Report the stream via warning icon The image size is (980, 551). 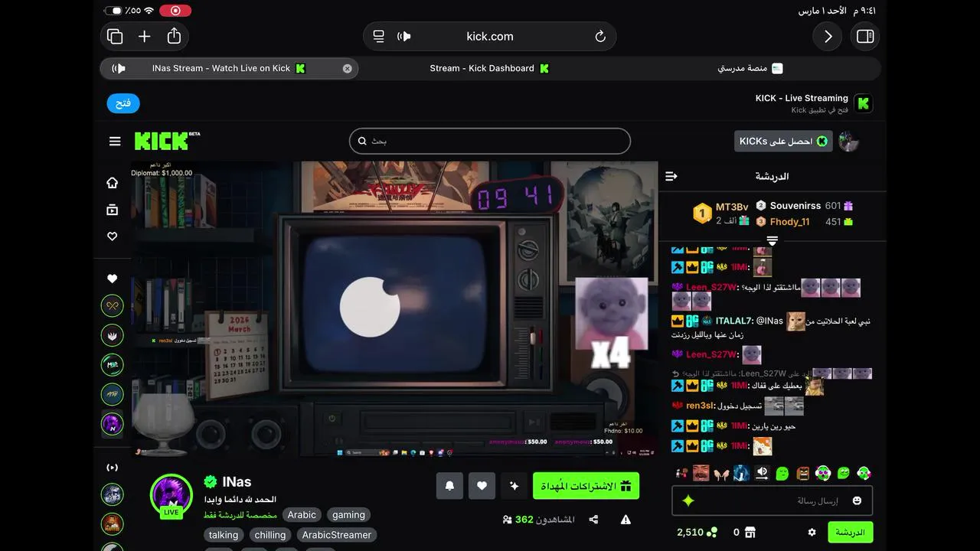coord(626,520)
